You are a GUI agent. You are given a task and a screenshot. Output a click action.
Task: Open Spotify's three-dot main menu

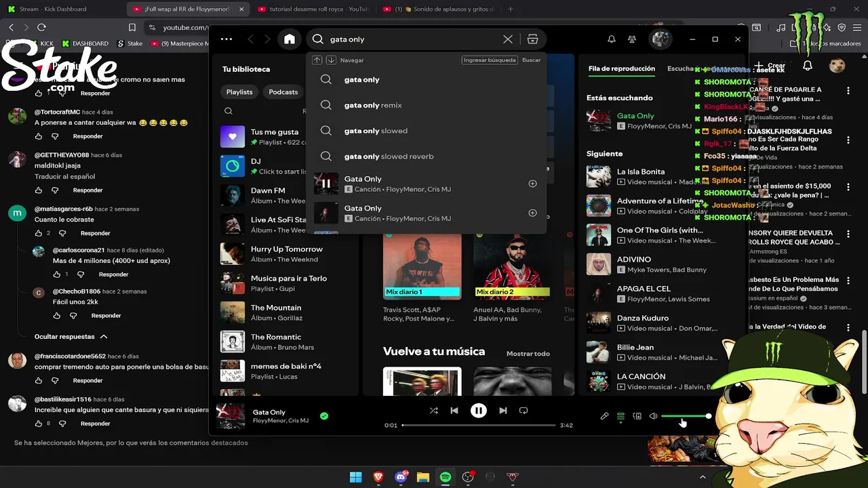pyautogui.click(x=226, y=39)
